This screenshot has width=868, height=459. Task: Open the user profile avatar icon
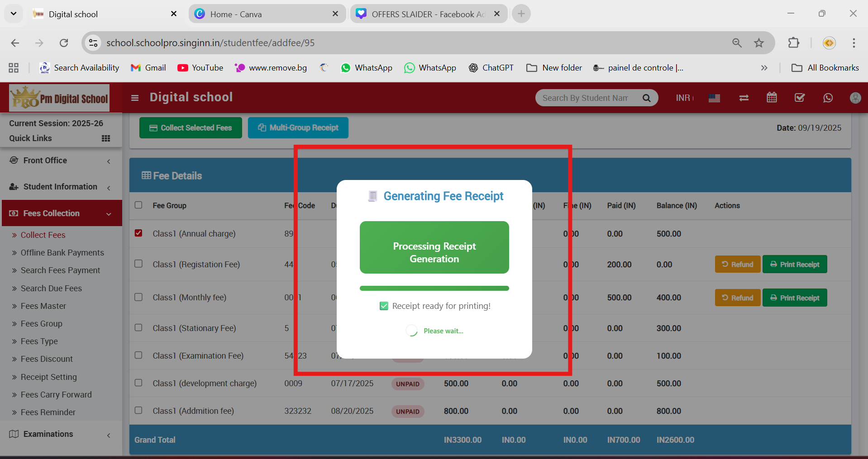(x=855, y=98)
